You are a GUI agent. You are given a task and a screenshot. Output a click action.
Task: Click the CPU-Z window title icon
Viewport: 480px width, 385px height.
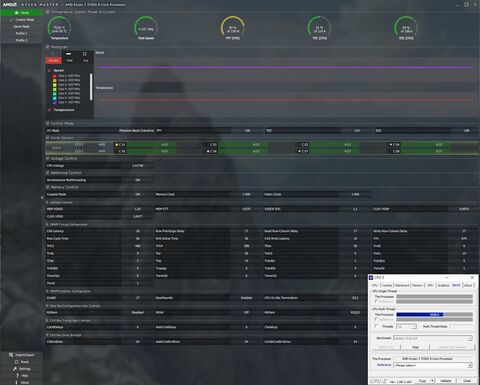coord(371,277)
